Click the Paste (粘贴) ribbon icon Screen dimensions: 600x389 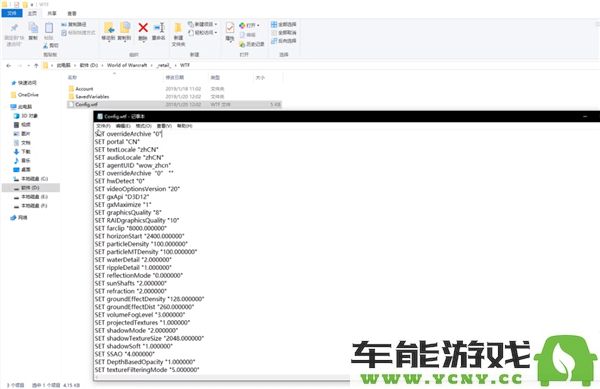pyautogui.click(x=49, y=28)
